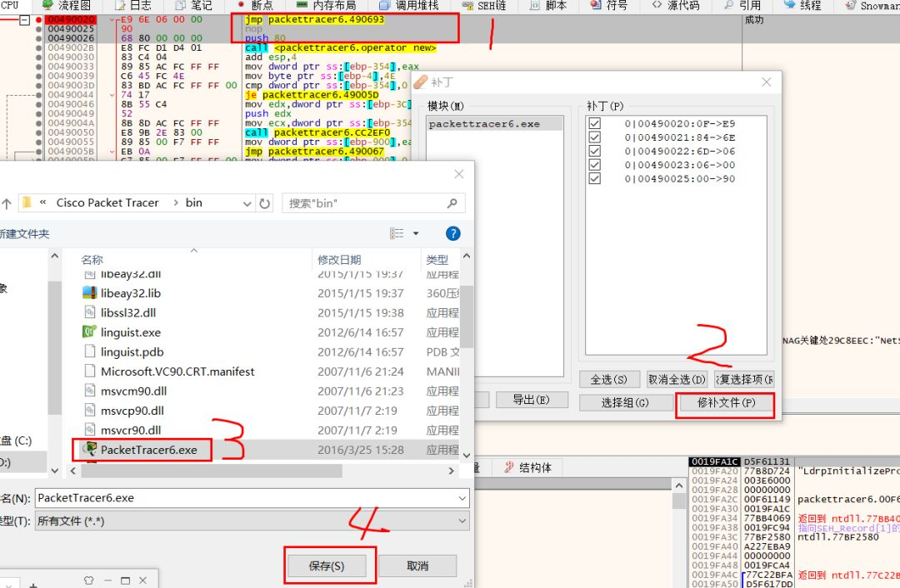Click 修补文件(P) patch file button
This screenshot has width=900, height=588.
726,403
